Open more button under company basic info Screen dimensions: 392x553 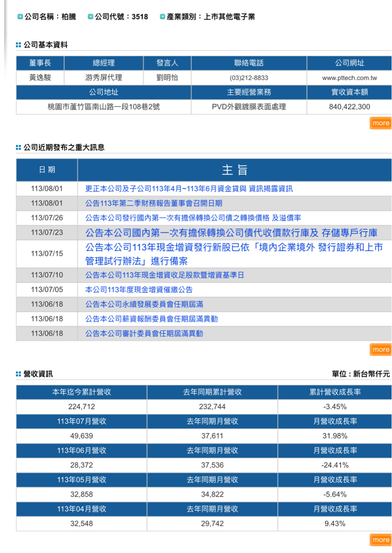(x=380, y=123)
